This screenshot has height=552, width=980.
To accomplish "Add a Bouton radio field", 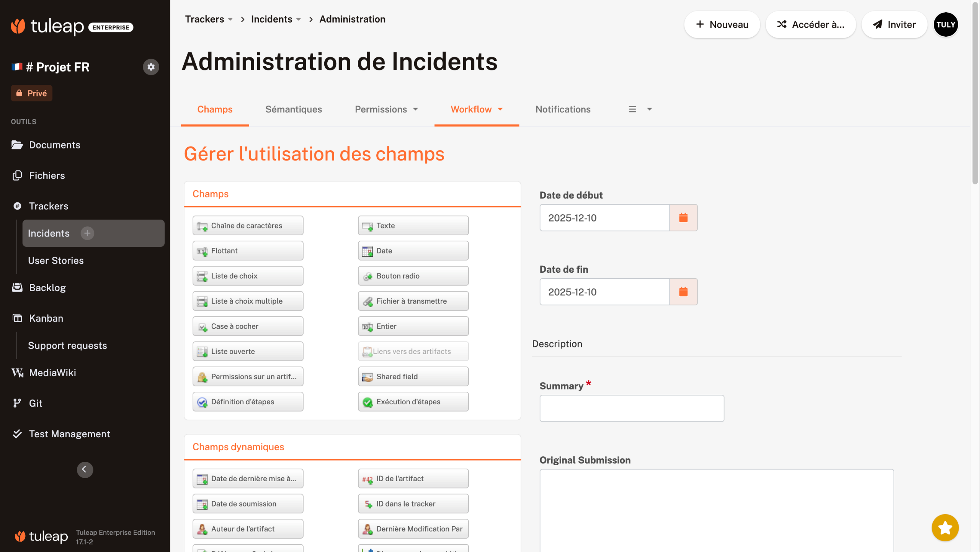I will [x=413, y=276].
